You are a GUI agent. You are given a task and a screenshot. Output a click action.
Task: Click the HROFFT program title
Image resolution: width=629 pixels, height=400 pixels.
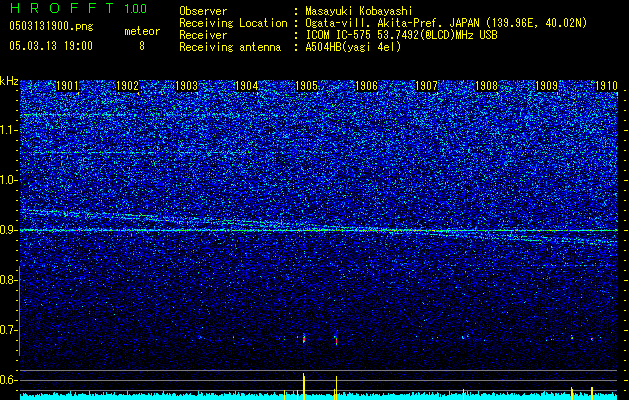coord(62,8)
